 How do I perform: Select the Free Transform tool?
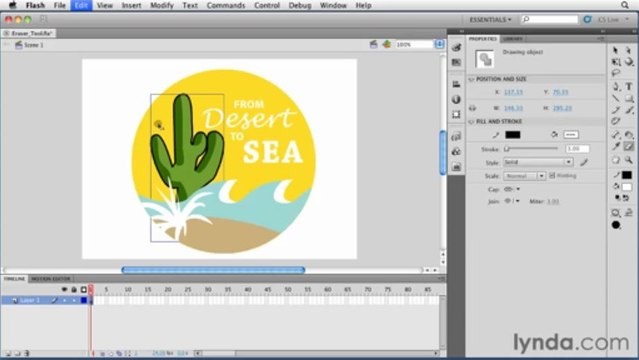click(x=616, y=62)
